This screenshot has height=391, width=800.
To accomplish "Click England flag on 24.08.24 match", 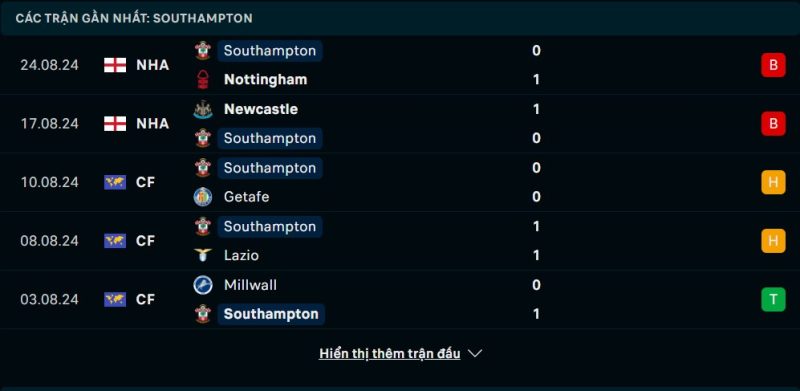I will coord(115,65).
